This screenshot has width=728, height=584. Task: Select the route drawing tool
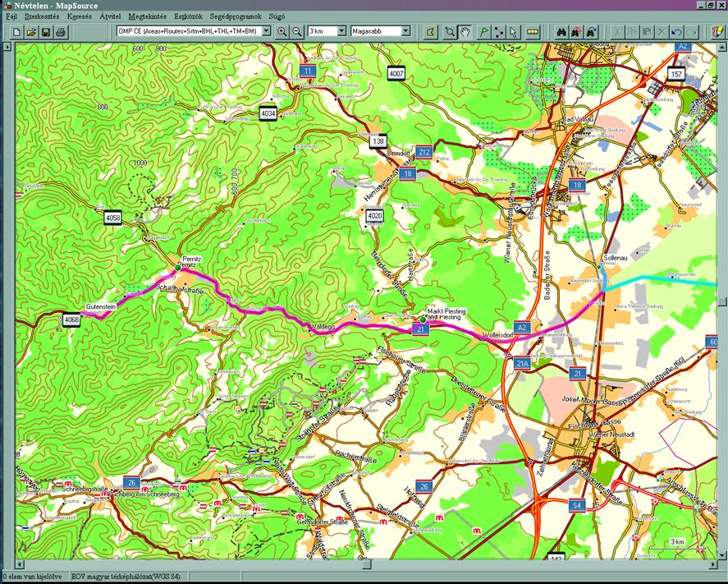[498, 32]
